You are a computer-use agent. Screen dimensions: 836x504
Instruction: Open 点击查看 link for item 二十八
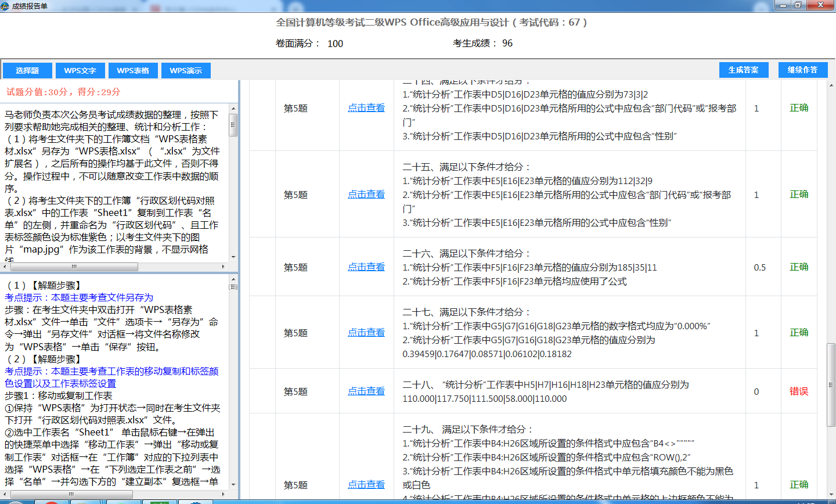[x=366, y=391]
